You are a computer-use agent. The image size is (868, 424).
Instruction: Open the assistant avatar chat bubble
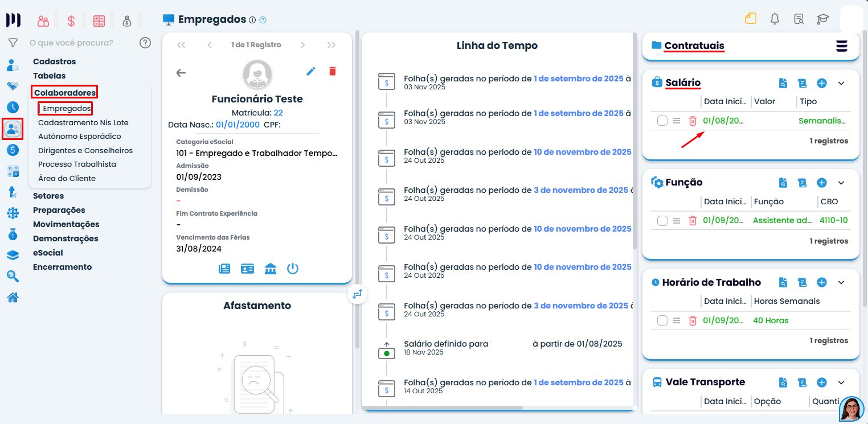point(851,409)
